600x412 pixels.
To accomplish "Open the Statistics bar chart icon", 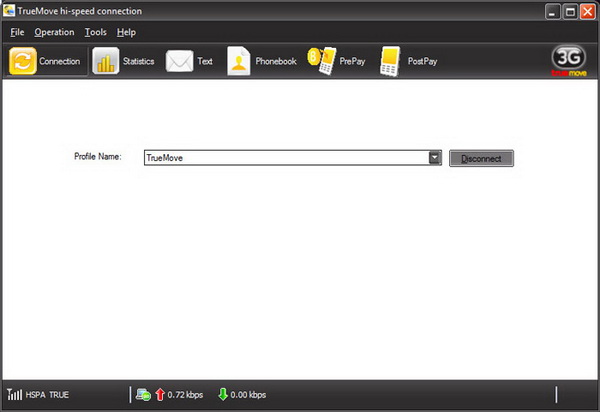I will click(106, 61).
